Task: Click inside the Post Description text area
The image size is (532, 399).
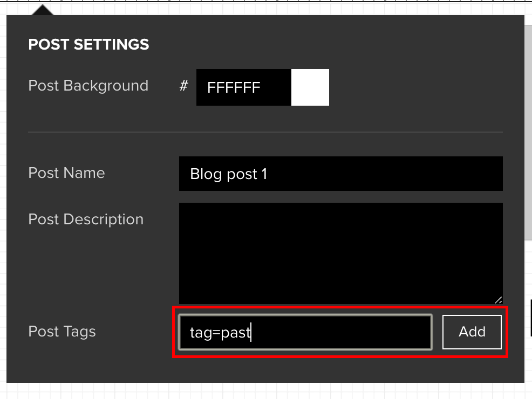Action: 340,252
